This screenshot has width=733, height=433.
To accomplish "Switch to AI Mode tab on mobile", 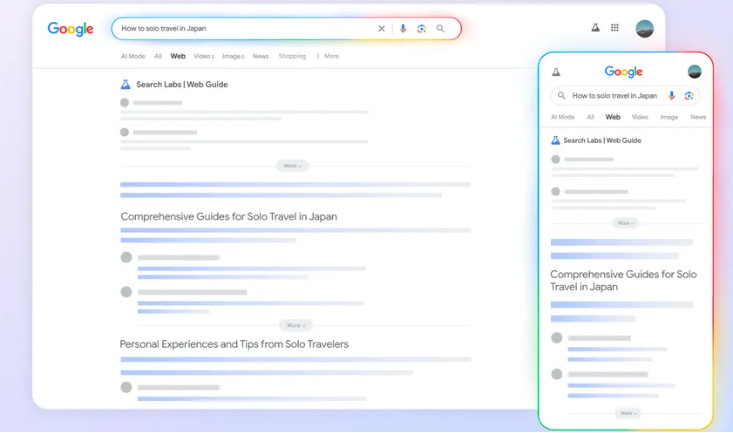I will (562, 117).
